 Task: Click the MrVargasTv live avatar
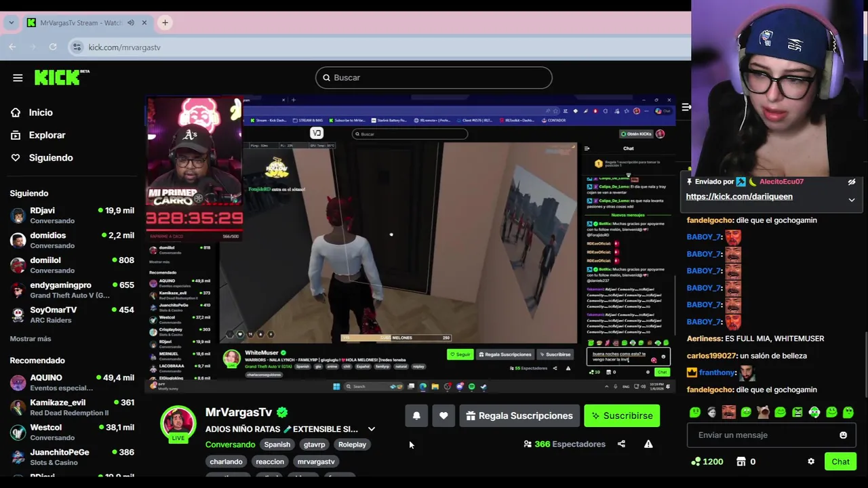point(178,424)
